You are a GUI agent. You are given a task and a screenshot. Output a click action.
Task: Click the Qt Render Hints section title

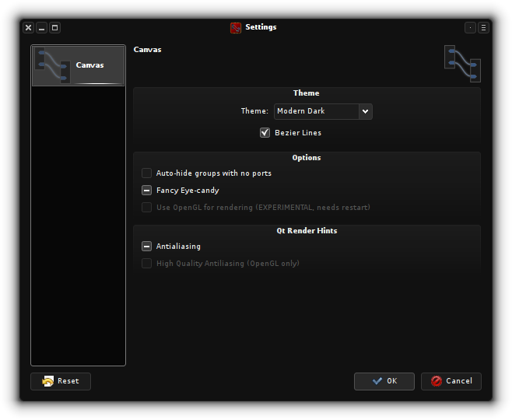pos(307,231)
